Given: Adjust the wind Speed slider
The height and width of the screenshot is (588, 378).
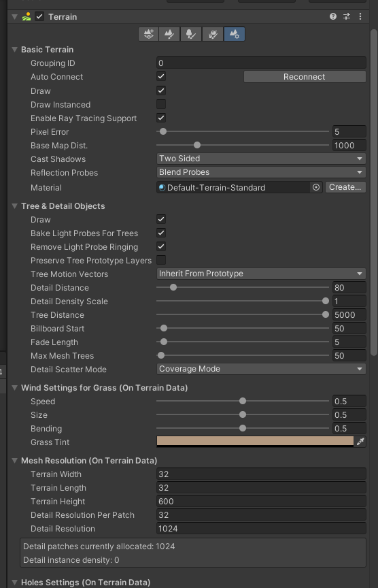Looking at the screenshot, I should [243, 402].
